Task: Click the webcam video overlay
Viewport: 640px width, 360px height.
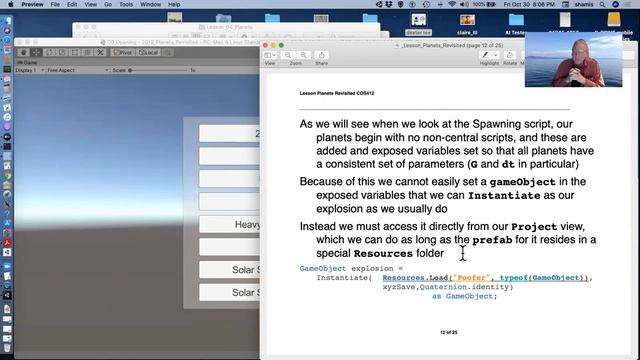Action: 573,60
